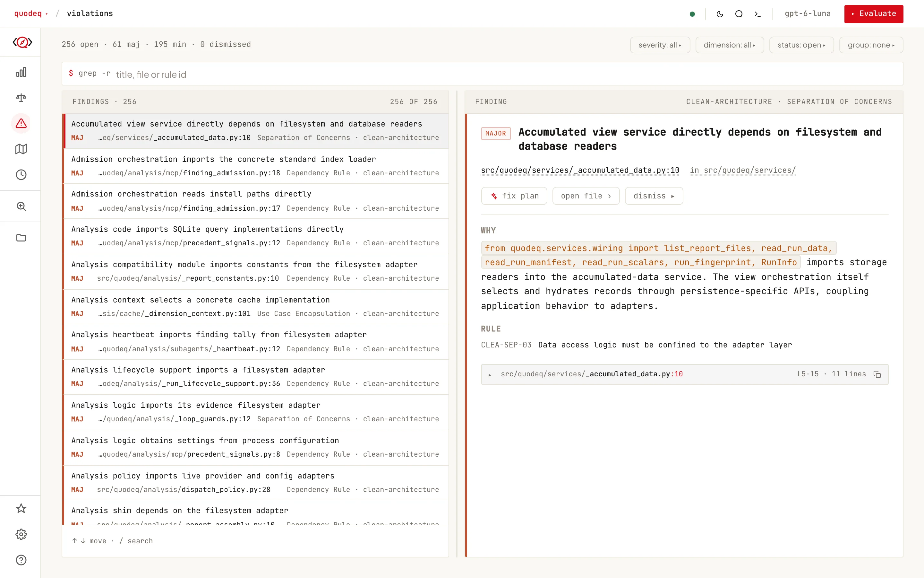
Task: Open the map icon in sidebar
Action: coord(21,149)
